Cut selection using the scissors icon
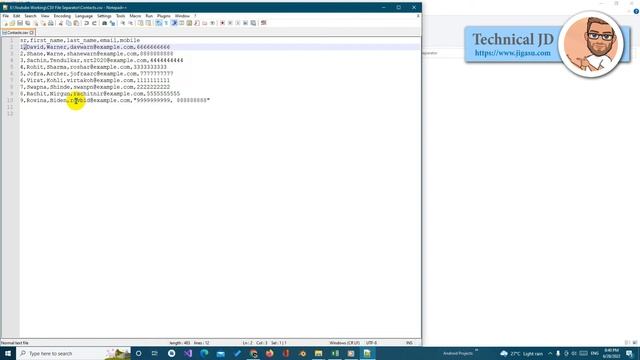 tap(60, 23)
